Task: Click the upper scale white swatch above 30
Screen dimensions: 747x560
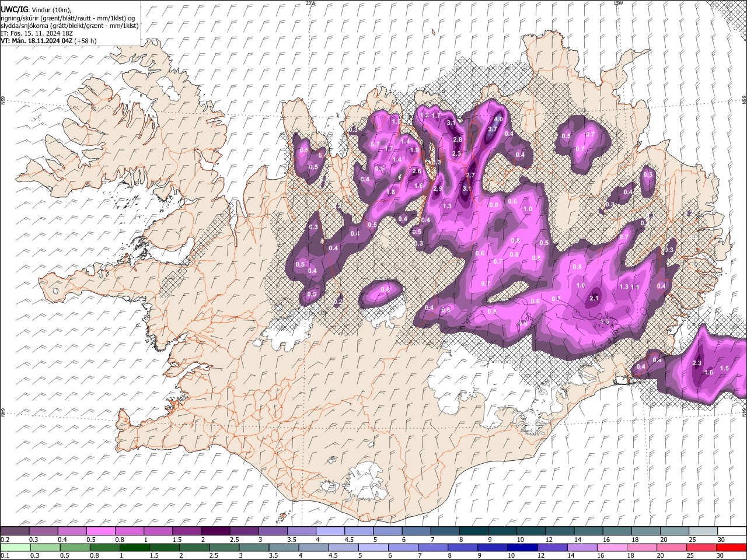Action: tap(732, 531)
